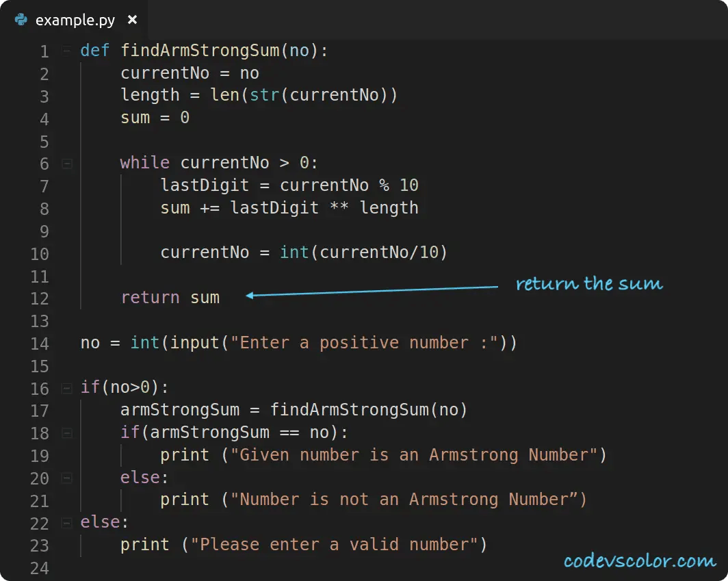This screenshot has height=581, width=728.
Task: Click the string "Please enter a valid number"
Action: [335, 544]
